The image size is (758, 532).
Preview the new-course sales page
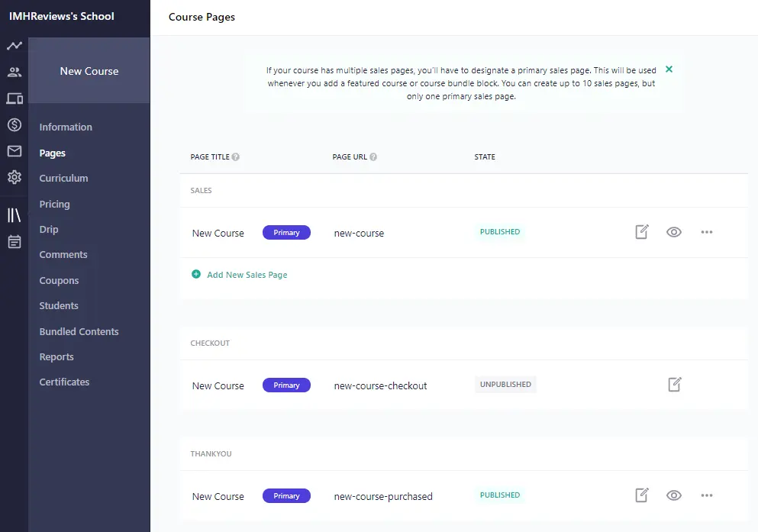point(674,232)
